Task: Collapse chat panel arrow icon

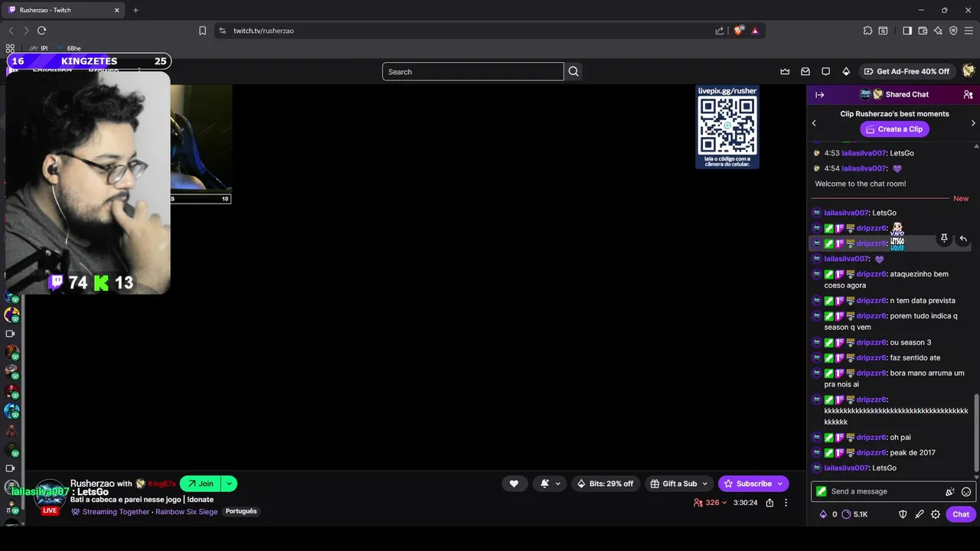Action: tap(820, 95)
